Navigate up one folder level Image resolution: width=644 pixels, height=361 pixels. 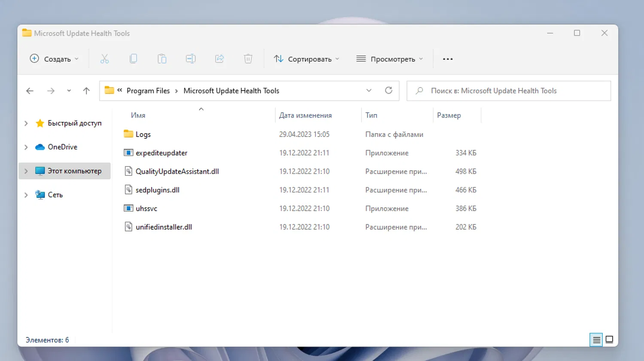click(x=86, y=91)
